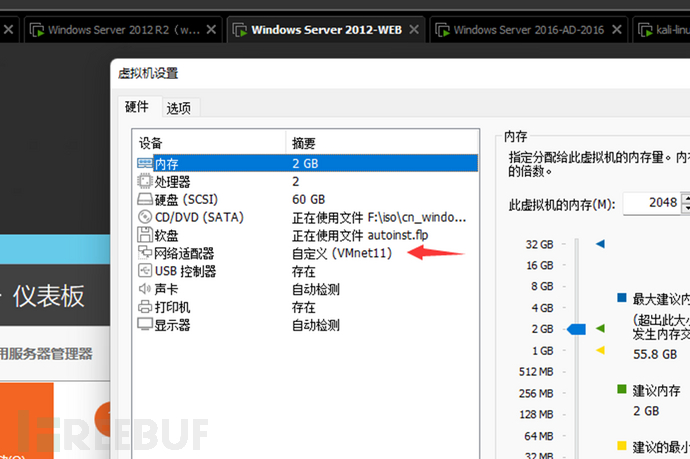Click the memory value spinner arrows
Screen dimensions: 690x459
coord(685,203)
